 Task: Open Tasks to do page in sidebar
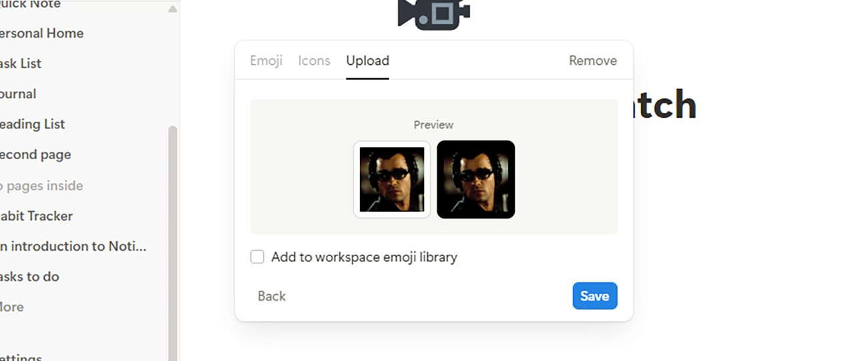click(29, 277)
